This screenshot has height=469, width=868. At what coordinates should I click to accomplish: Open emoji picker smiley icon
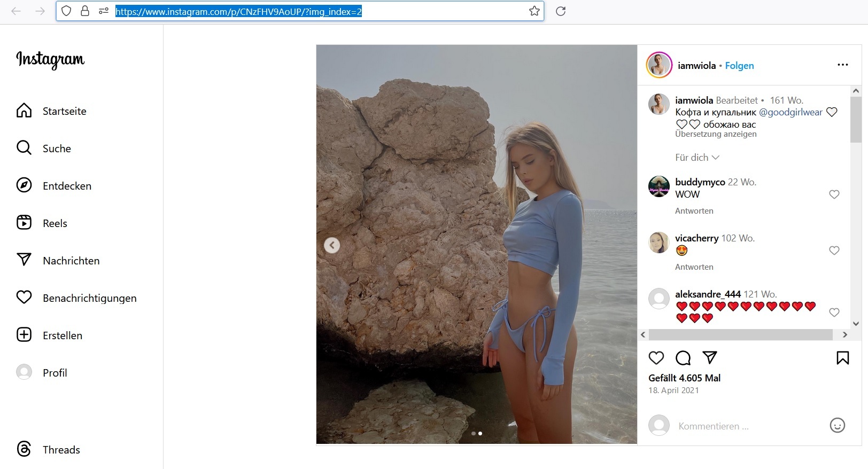pyautogui.click(x=838, y=425)
